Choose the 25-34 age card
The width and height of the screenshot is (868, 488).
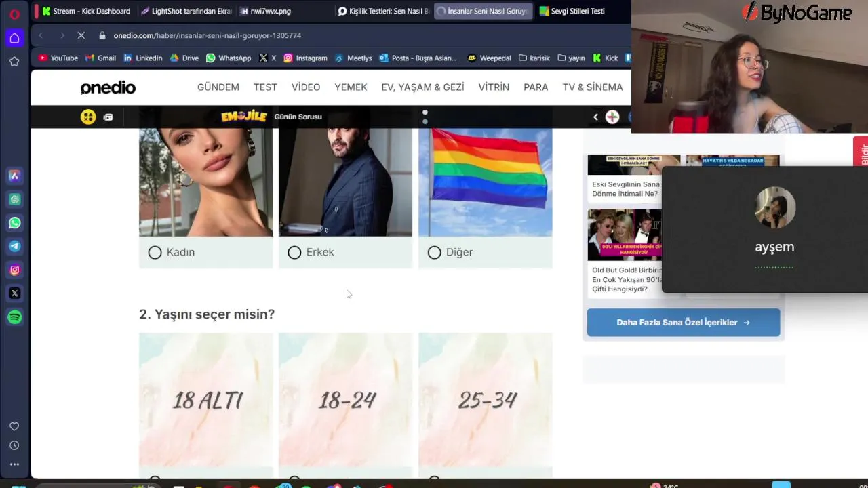click(486, 400)
